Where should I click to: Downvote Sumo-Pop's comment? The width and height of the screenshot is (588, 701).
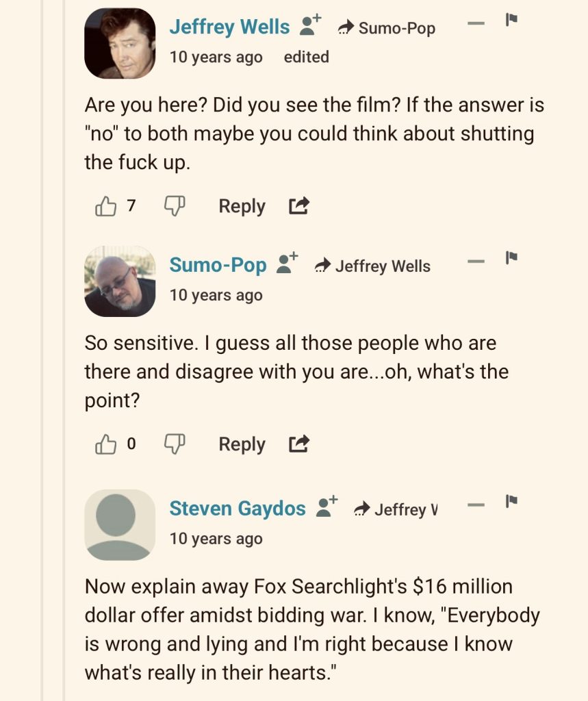(175, 444)
